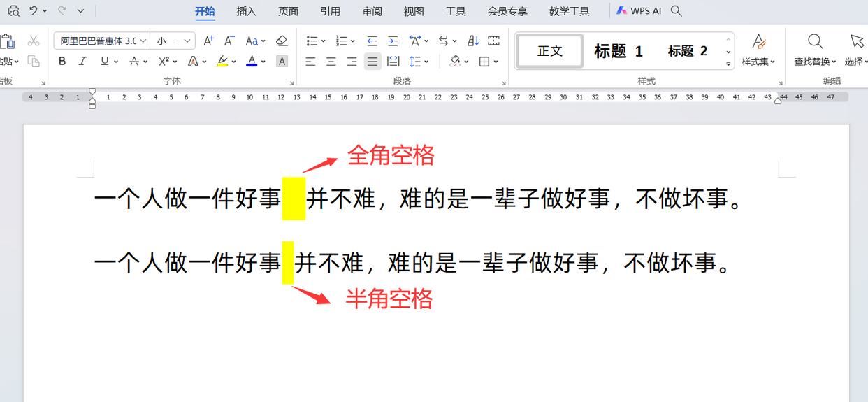
Task: Click the clear formatting eraser icon
Action: coord(282,41)
